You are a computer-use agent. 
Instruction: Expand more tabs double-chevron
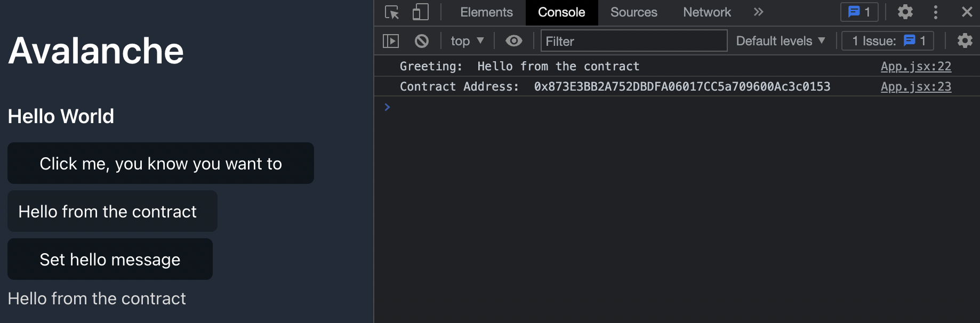click(759, 12)
